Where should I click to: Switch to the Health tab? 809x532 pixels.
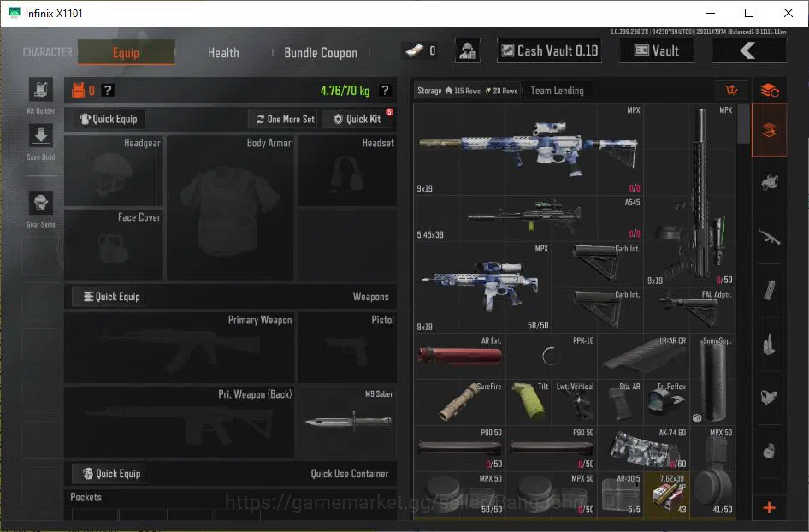[x=223, y=53]
